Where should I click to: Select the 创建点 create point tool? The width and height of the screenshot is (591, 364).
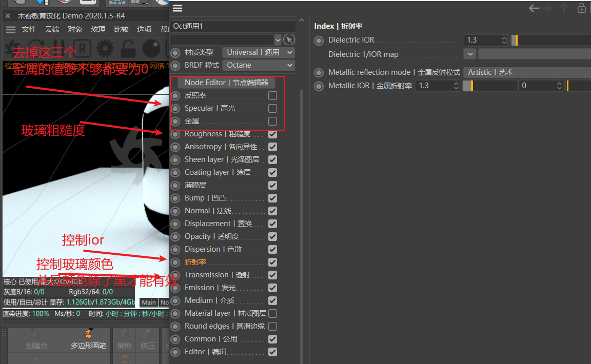36,340
